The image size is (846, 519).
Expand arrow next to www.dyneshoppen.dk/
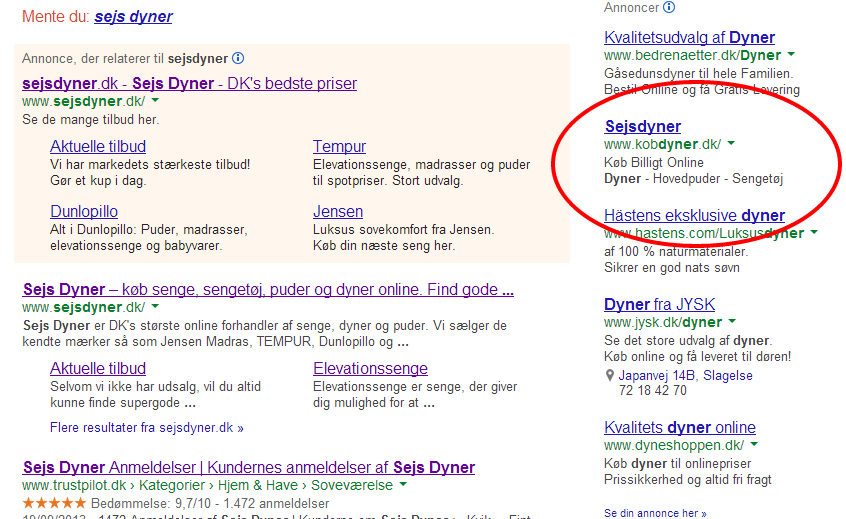click(x=755, y=445)
